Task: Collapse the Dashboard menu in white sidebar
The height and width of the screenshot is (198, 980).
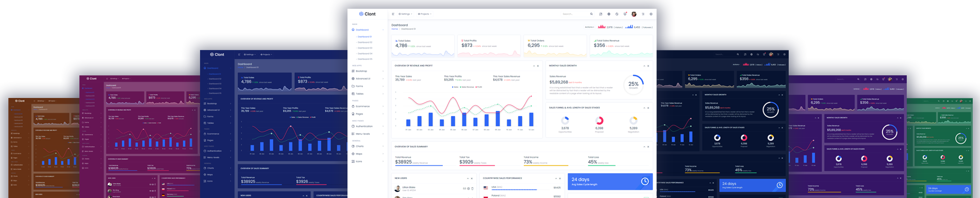Action: click(368, 30)
